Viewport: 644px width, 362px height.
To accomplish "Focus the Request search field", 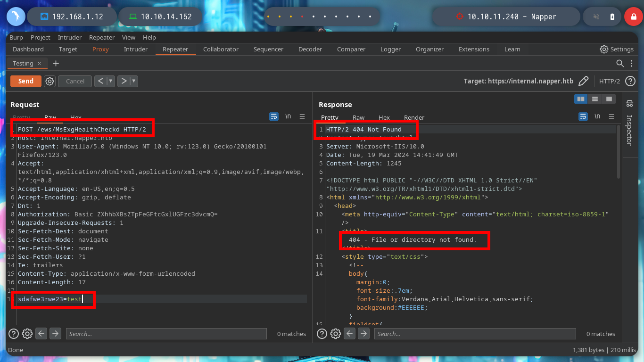I will click(166, 334).
